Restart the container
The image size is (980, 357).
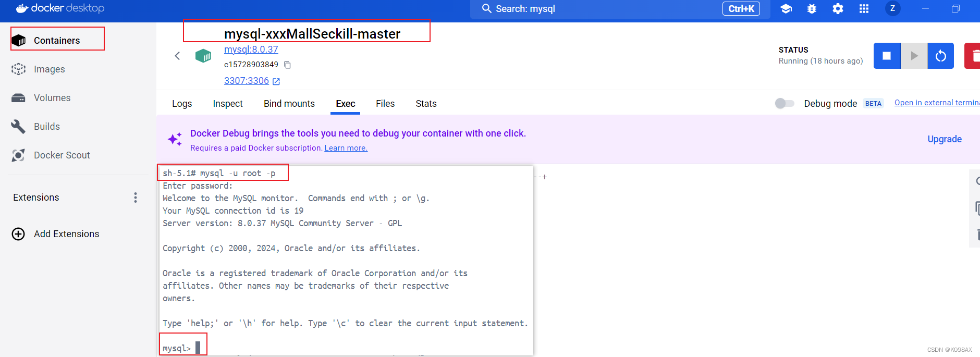(x=941, y=56)
